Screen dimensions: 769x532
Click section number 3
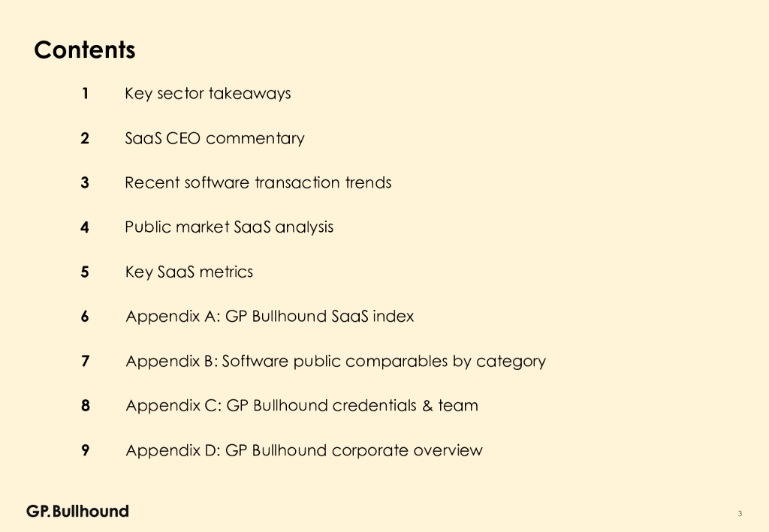pyautogui.click(x=86, y=182)
